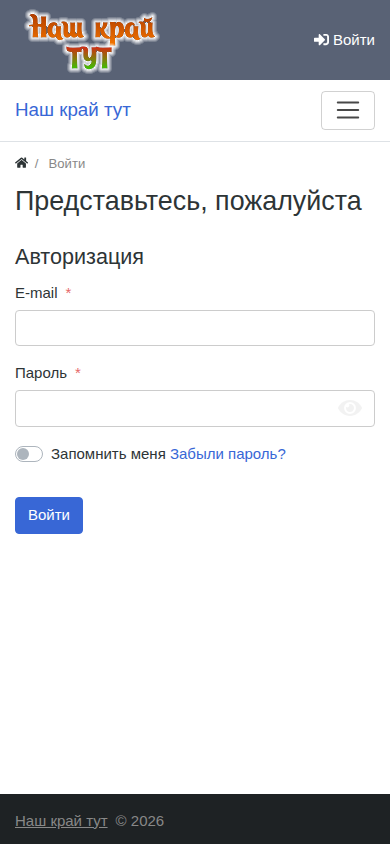The height and width of the screenshot is (844, 390).
Task: Open the 'Наш край тут' navbar brand link
Action: [73, 110]
